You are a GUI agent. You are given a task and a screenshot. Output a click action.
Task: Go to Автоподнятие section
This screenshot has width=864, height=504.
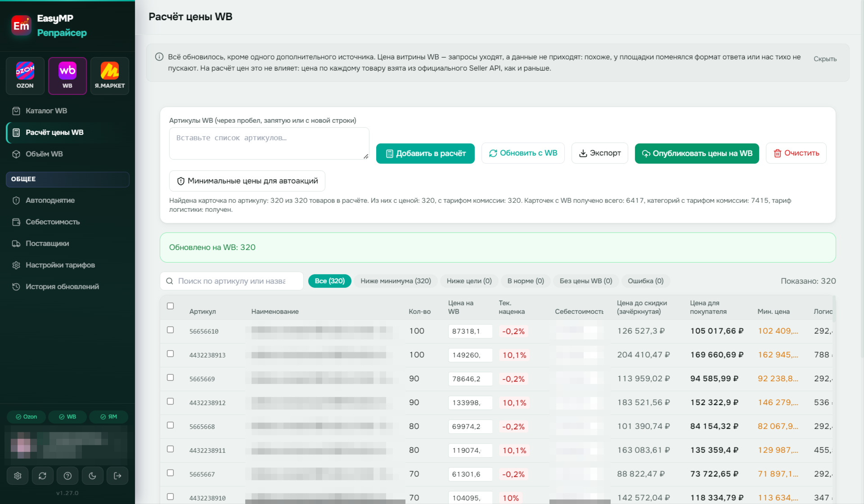coord(67,200)
